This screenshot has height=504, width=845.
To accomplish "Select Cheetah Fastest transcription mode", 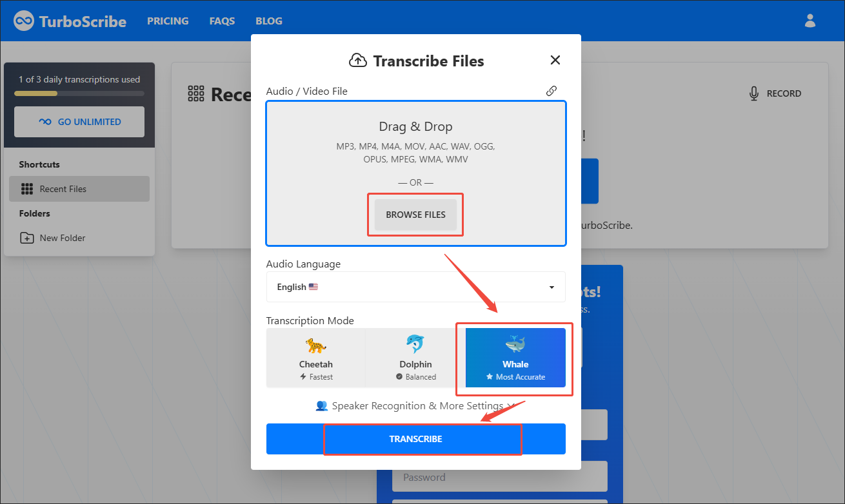I will click(316, 358).
